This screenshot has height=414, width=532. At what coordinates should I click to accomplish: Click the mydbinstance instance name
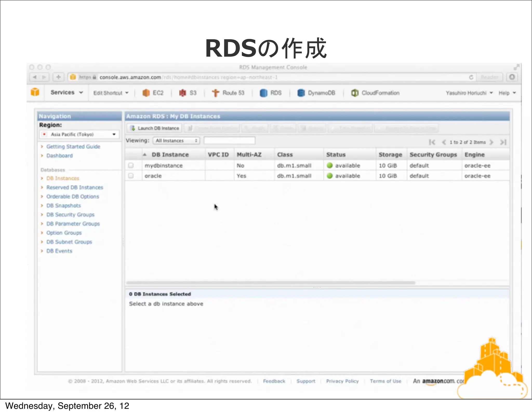164,166
